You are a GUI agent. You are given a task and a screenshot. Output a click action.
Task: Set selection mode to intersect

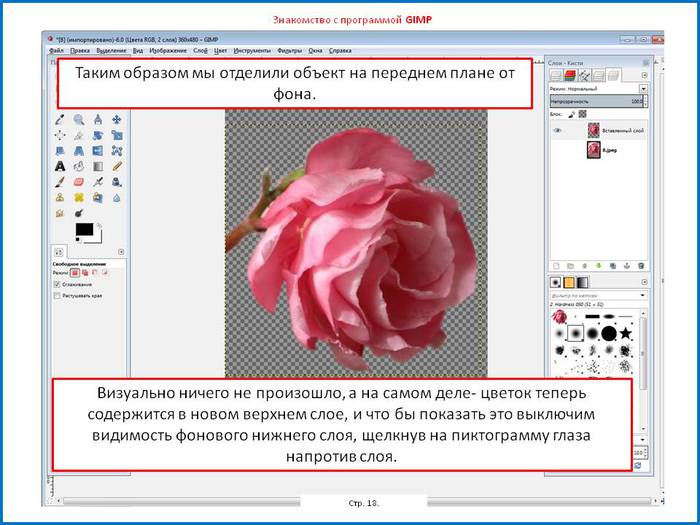tap(105, 273)
